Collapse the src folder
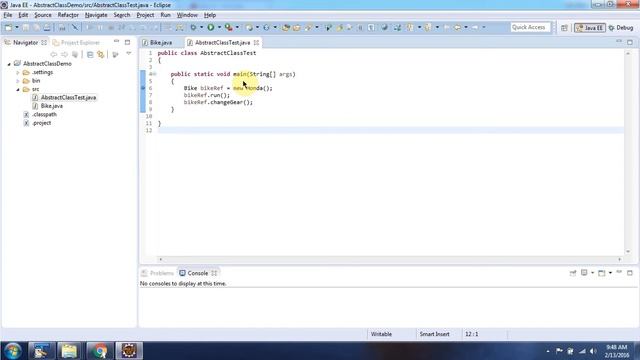640x360 pixels. [x=18, y=89]
